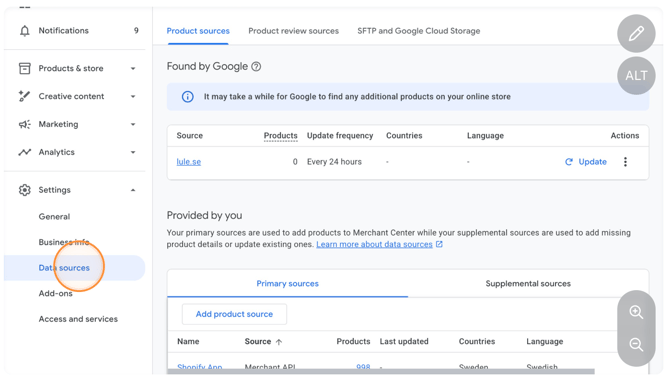Click Update frequency column header
This screenshot has width=670, height=383.
click(340, 136)
